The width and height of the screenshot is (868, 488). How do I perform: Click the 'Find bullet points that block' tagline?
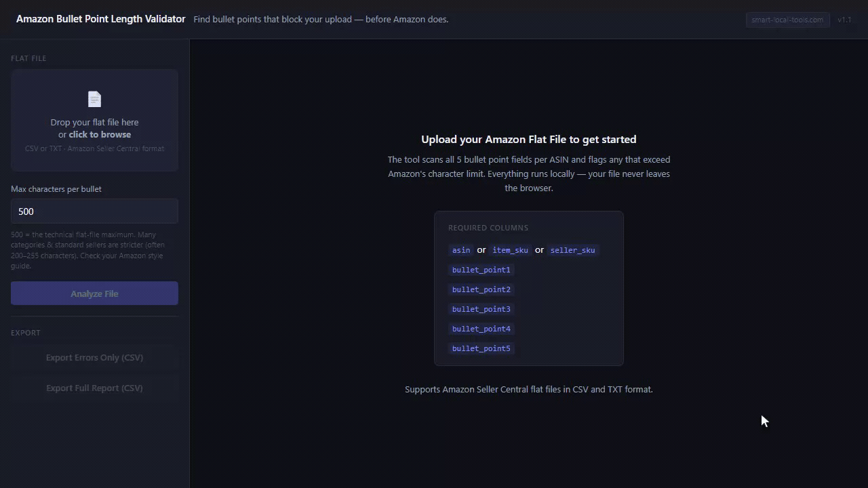point(321,19)
